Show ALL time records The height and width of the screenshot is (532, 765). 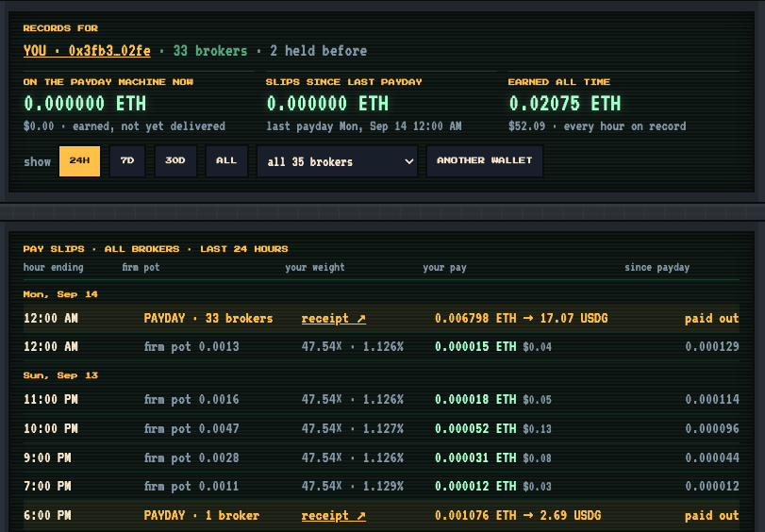(226, 161)
